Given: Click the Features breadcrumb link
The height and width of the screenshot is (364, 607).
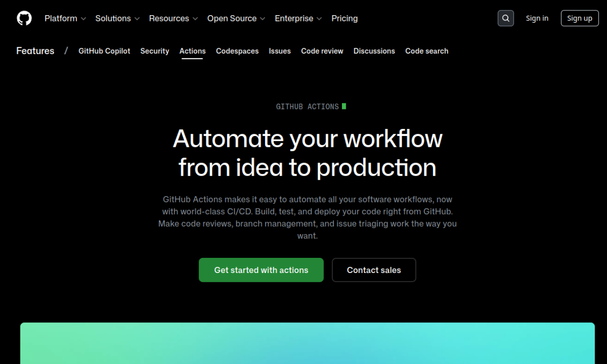Looking at the screenshot, I should 35,51.
